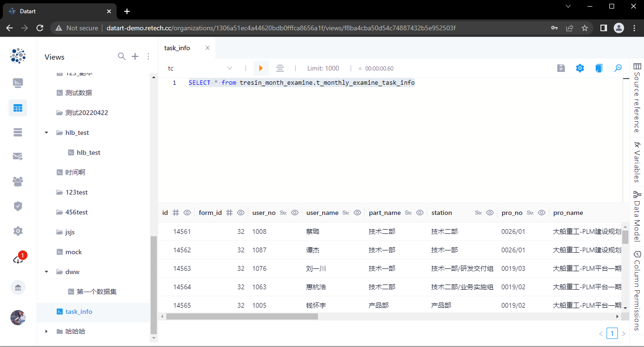The width and height of the screenshot is (644, 347).
Task: Click the blue save-as copy icon in the editor toolbar
Action: [x=599, y=68]
